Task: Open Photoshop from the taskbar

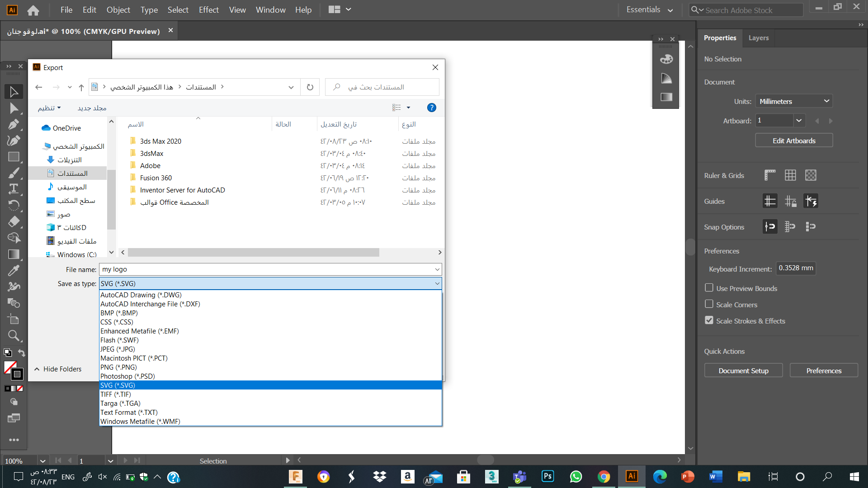Action: [x=547, y=476]
